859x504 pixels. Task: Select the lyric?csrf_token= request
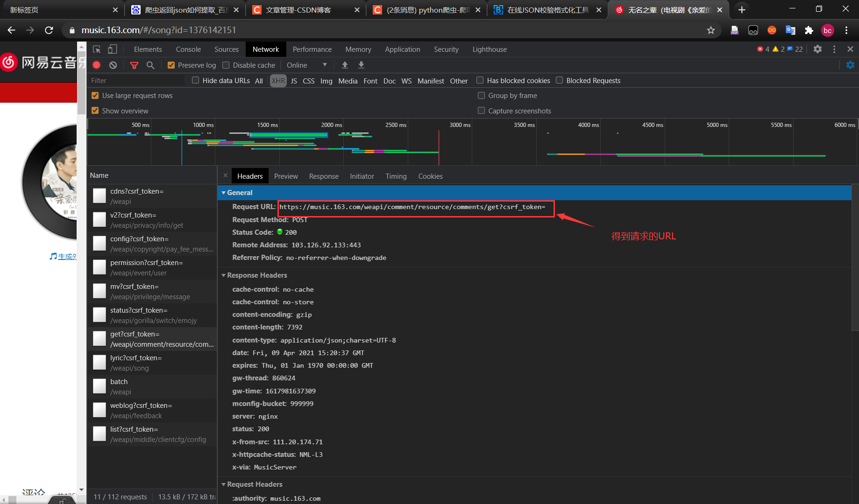coord(152,363)
